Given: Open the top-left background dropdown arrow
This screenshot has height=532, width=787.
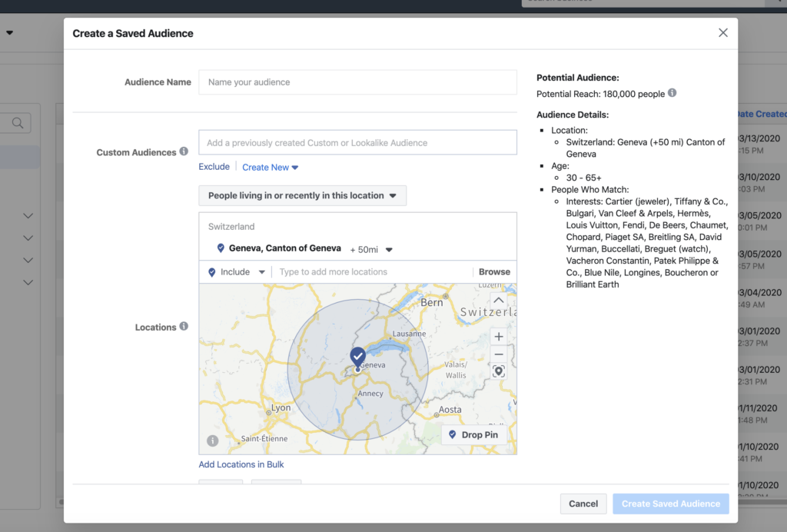Looking at the screenshot, I should [x=9, y=32].
